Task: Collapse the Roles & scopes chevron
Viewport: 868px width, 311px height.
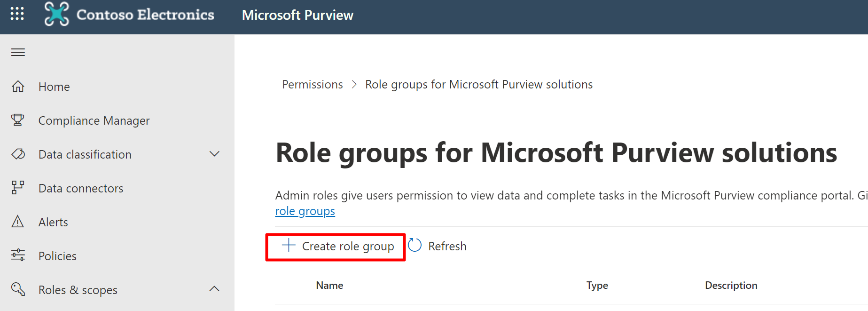Action: coord(214,289)
